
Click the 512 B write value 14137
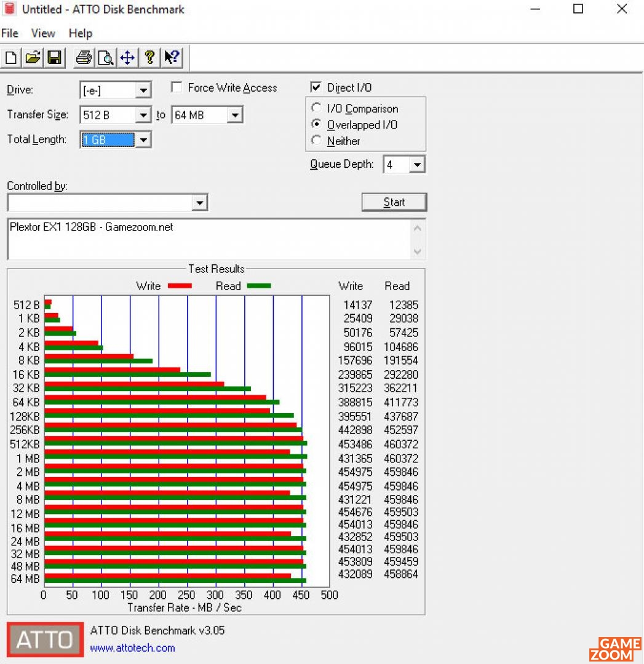[358, 305]
